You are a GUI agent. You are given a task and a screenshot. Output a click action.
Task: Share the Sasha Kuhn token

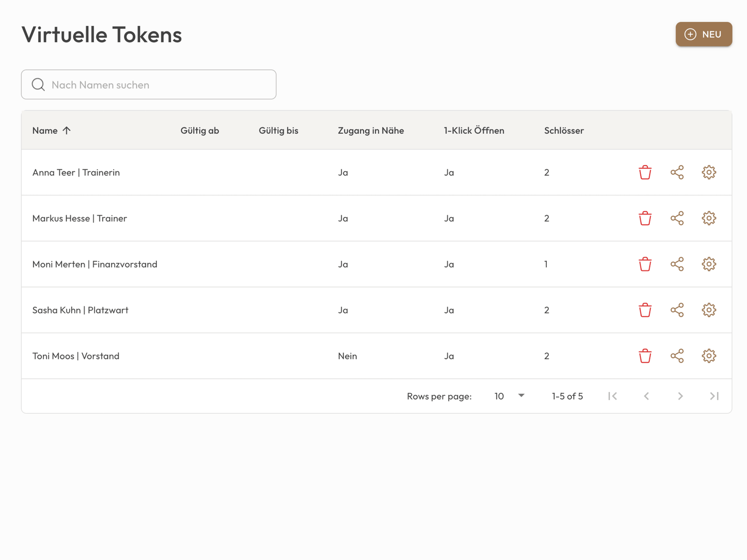pyautogui.click(x=677, y=310)
